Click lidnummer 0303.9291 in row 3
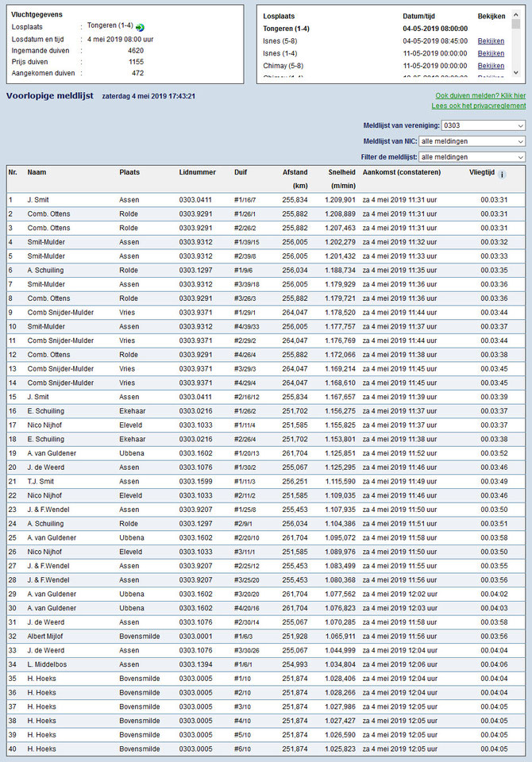Screen dimensions: 532x762 tap(195, 228)
